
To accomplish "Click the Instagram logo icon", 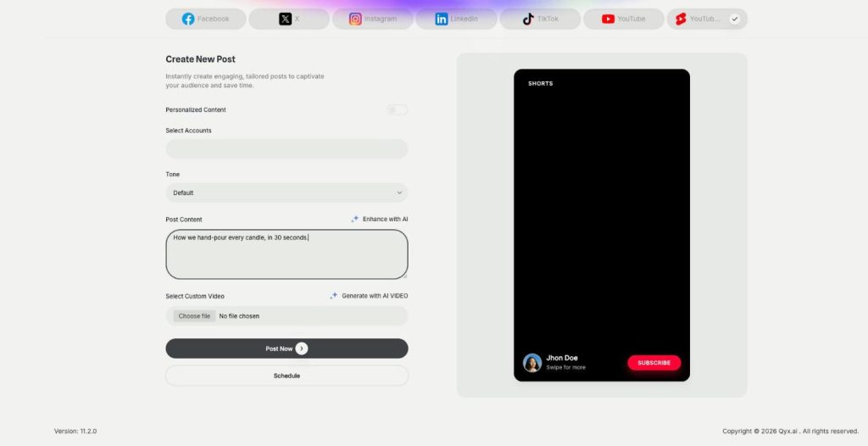I will pos(355,19).
